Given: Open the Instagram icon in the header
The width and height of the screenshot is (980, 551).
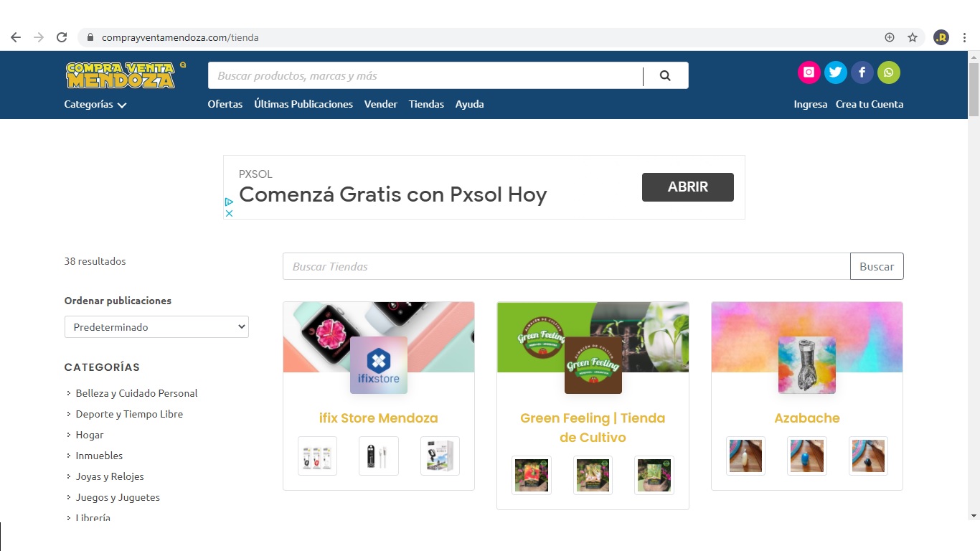Looking at the screenshot, I should pyautogui.click(x=809, y=72).
